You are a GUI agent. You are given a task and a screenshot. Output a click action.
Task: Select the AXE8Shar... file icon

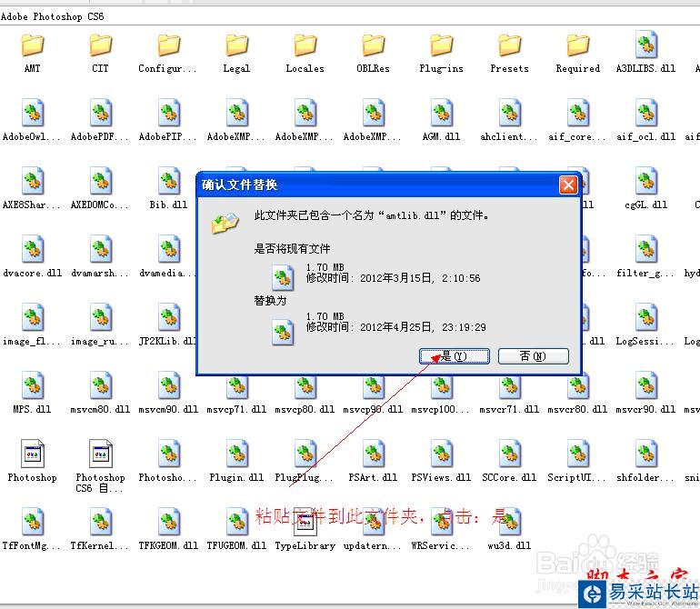click(x=33, y=181)
